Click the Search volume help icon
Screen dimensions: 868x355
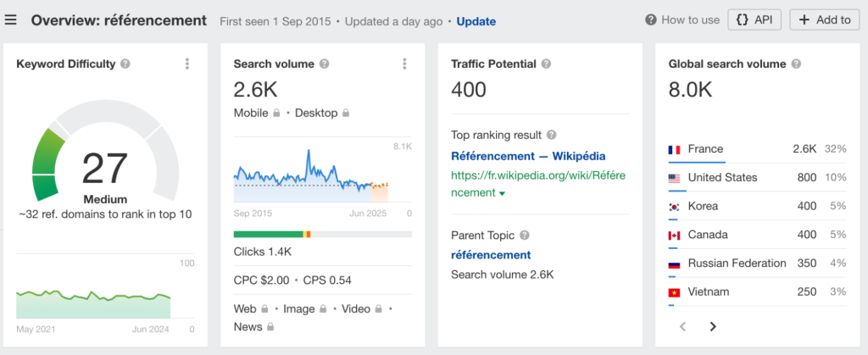(324, 64)
